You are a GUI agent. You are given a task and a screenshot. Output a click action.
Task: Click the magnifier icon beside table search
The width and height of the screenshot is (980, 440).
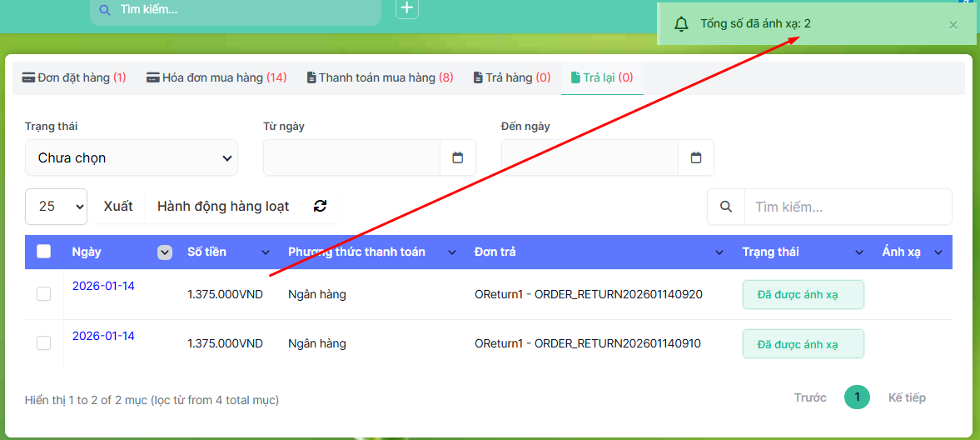coord(726,207)
